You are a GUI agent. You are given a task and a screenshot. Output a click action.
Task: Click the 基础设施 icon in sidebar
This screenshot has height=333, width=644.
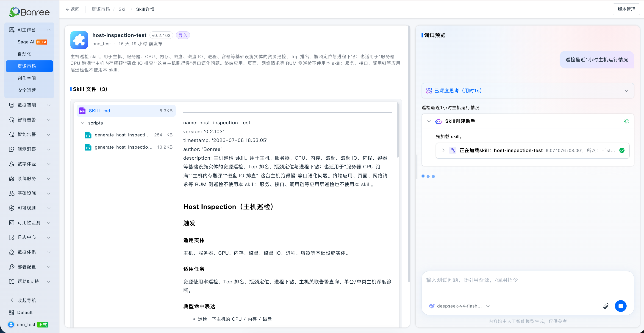click(11, 193)
